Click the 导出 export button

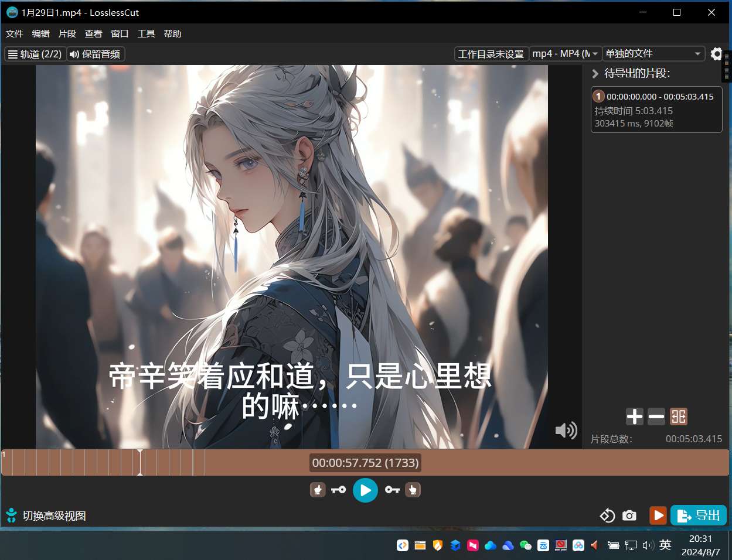coord(698,515)
